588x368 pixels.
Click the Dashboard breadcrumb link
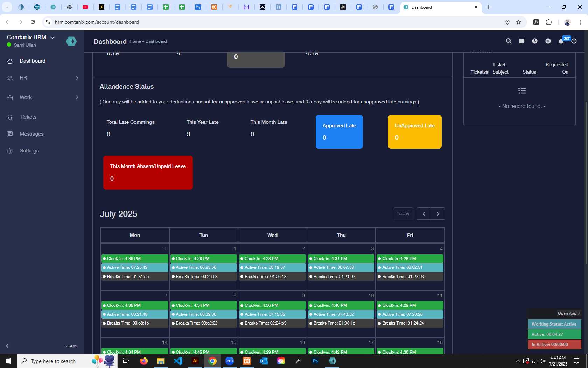[x=156, y=41]
